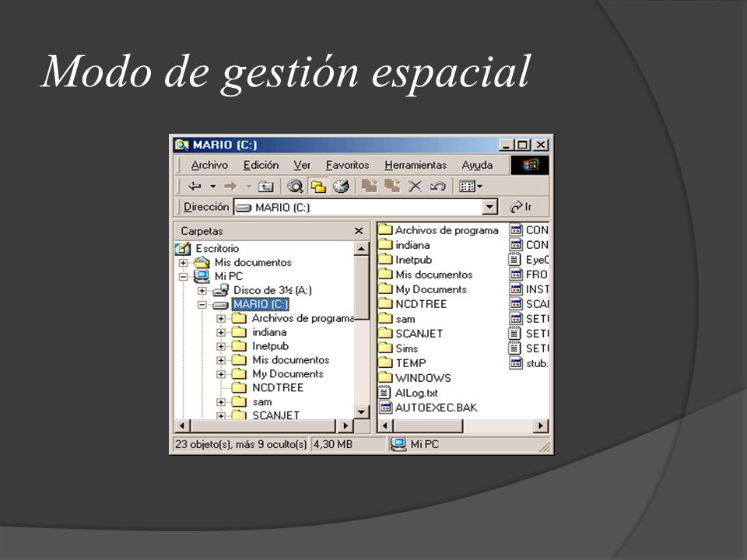The width and height of the screenshot is (747, 560).
Task: Open the Back history dropdown arrow
Action: pyautogui.click(x=213, y=186)
